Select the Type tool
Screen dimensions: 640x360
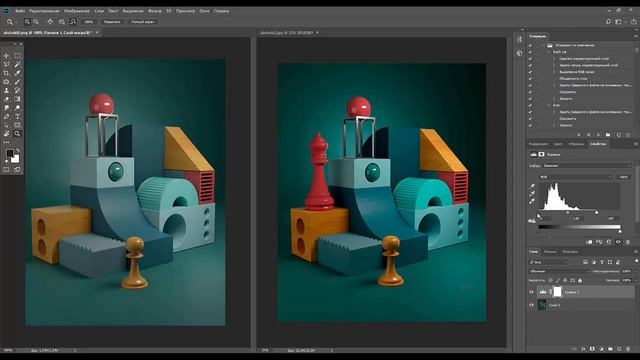coord(17,116)
